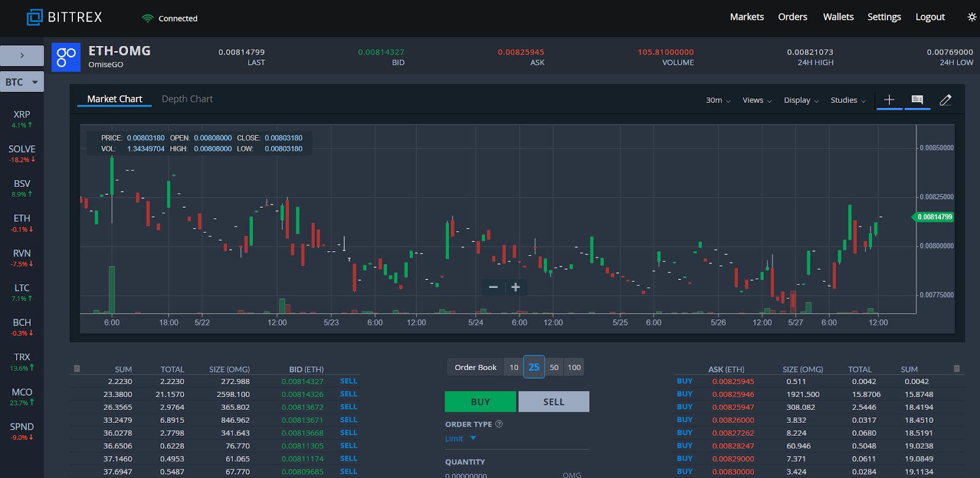Screen dimensions: 980x478
Task: Click the small icon beside ask SUM header
Action: click(x=957, y=368)
